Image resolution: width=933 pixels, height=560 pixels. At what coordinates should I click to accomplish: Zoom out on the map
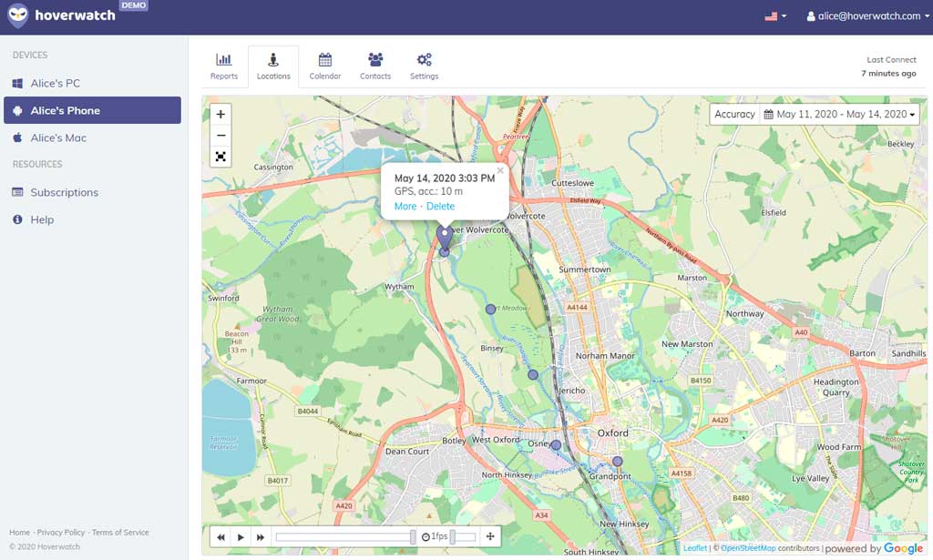tap(220, 136)
